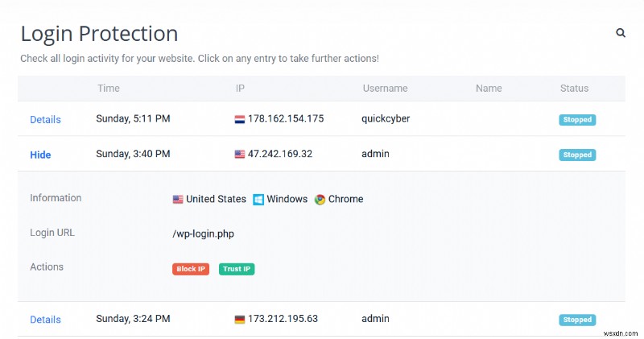Click the United States flag in Information
This screenshot has width=644, height=339.
(178, 199)
